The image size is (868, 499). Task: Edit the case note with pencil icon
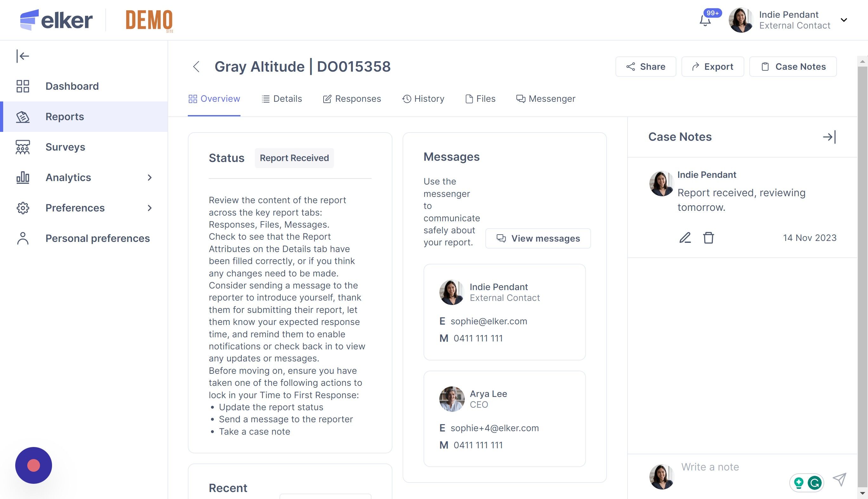coord(685,237)
